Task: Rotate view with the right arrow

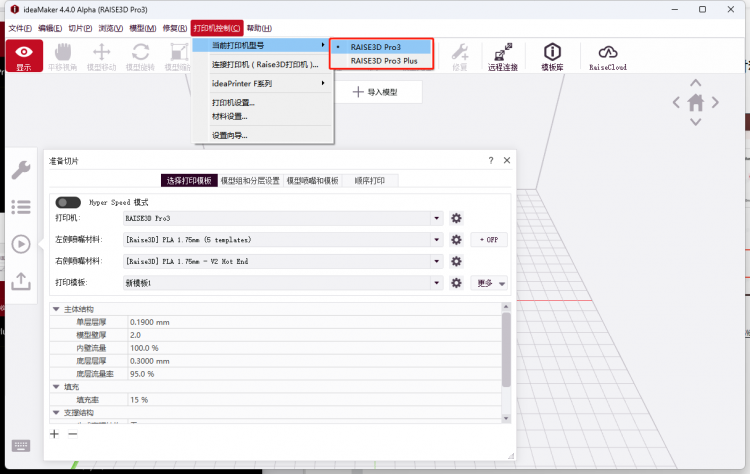Action: tap(715, 102)
